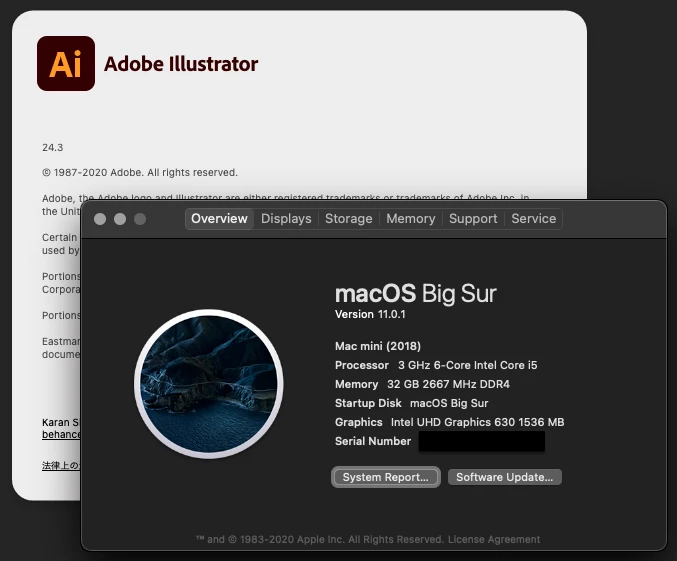Open the Japanese legal notices link in Illustrator
The height and width of the screenshot is (561, 677).
click(61, 466)
